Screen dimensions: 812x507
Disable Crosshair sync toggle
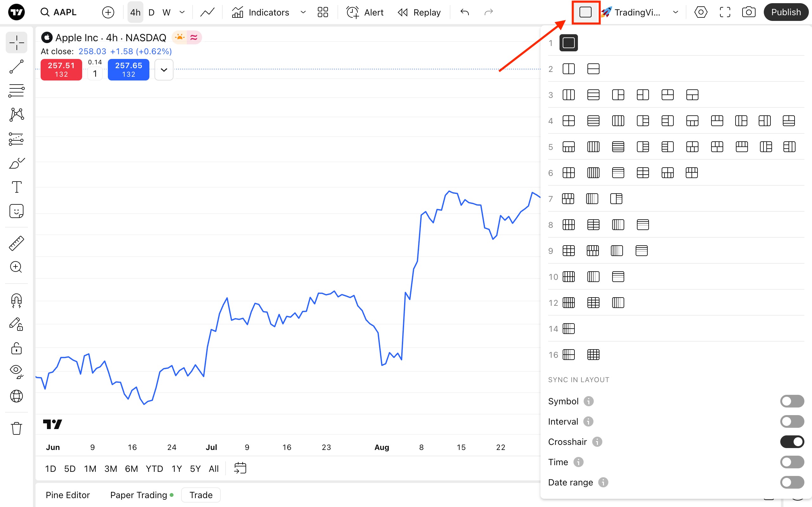(x=791, y=442)
